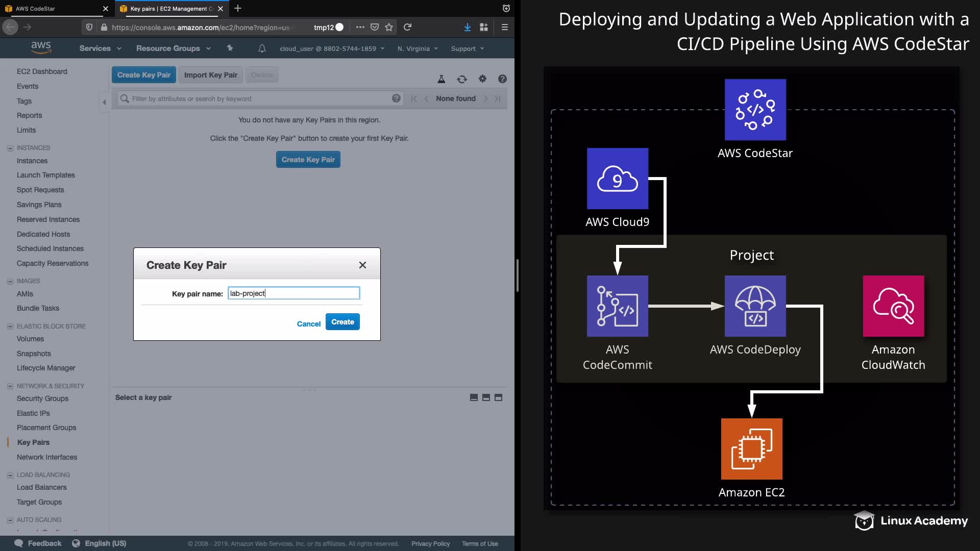
Task: Open the Support dropdown menu
Action: 467,48
